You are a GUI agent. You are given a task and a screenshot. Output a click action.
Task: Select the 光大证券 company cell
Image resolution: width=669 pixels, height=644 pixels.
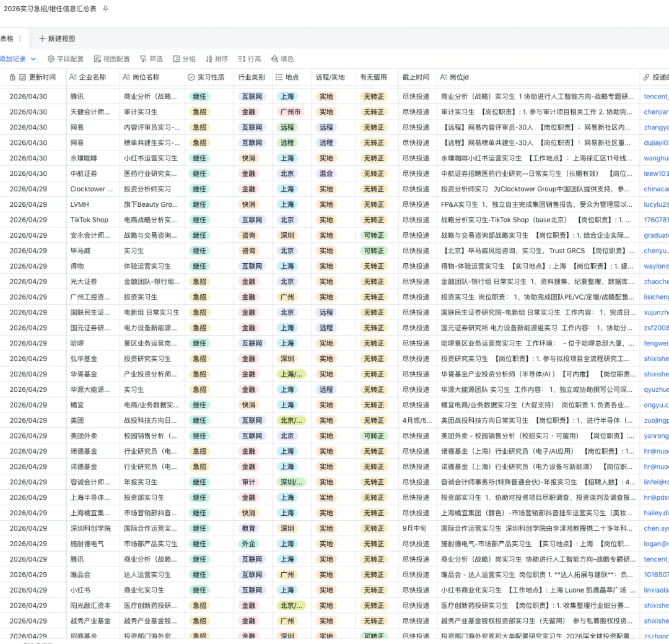(92, 282)
